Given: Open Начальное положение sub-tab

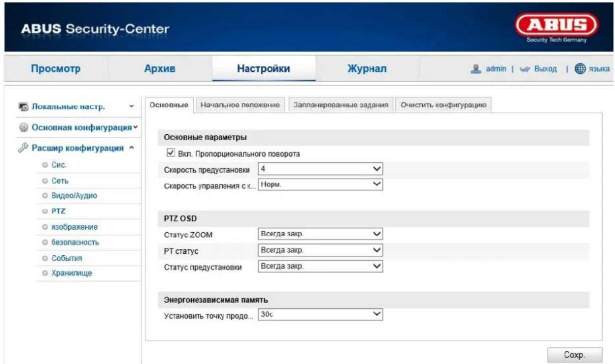Looking at the screenshot, I should pyautogui.click(x=241, y=105).
